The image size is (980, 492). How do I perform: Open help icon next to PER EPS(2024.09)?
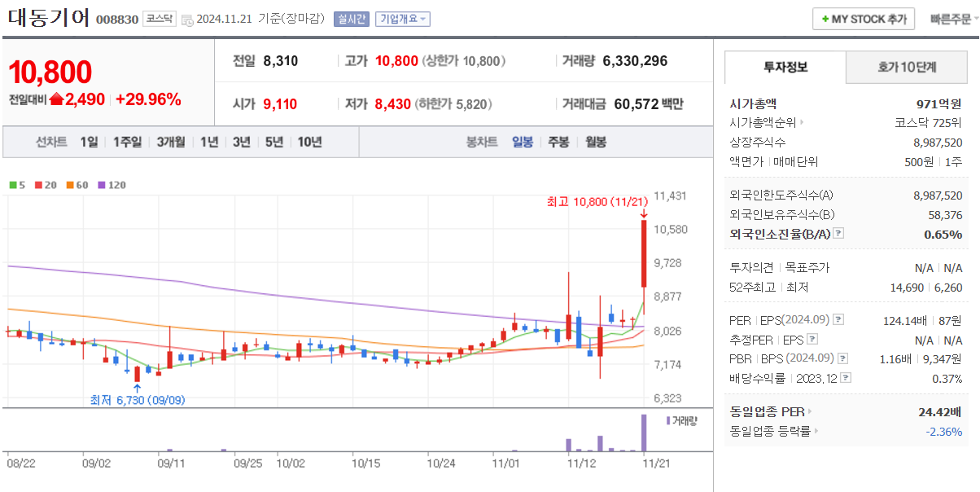[x=839, y=320]
